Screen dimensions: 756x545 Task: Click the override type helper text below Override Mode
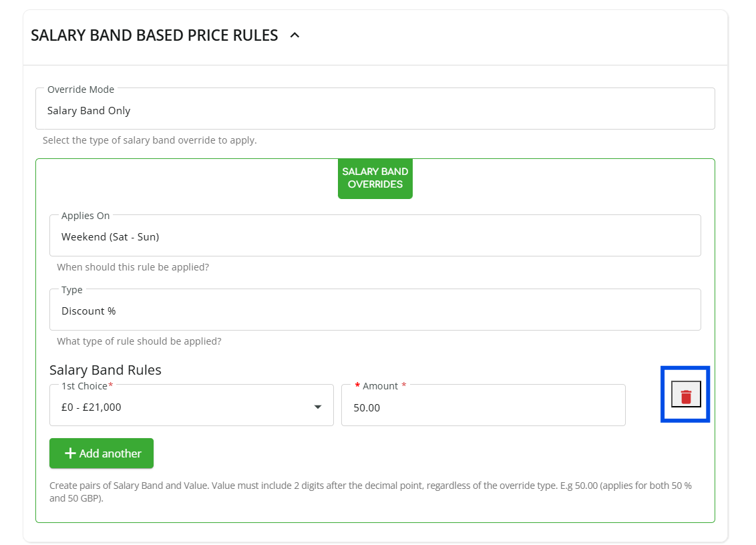click(150, 140)
